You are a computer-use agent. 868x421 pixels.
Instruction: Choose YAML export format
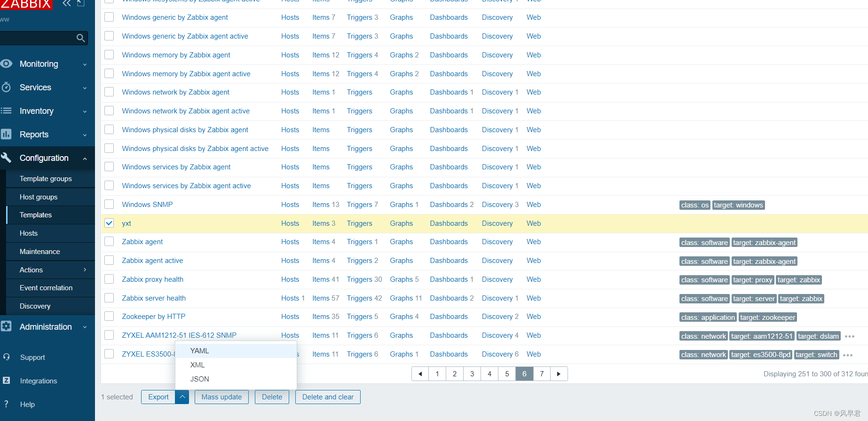click(x=236, y=351)
